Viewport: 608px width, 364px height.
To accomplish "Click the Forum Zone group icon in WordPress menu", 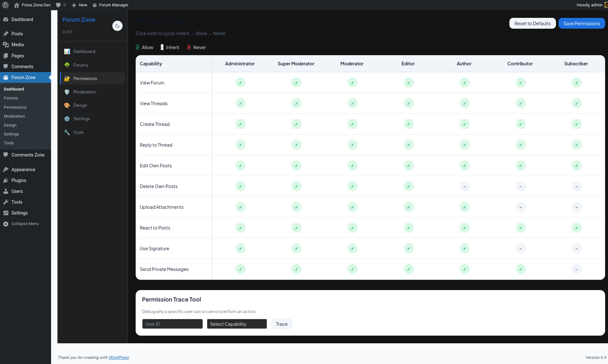I will coord(6,77).
